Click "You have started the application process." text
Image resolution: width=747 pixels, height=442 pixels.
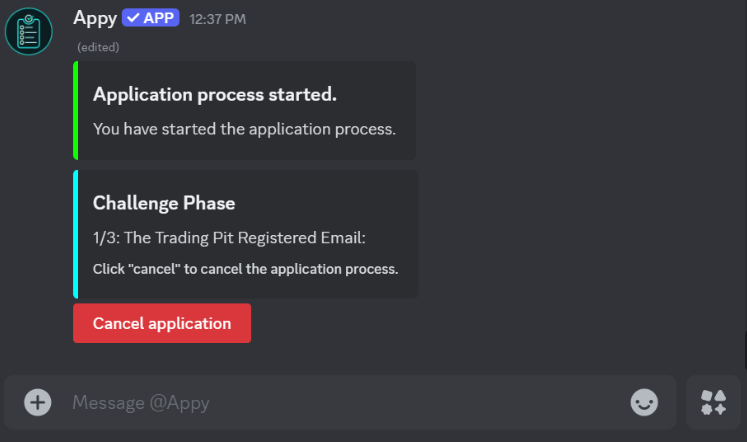point(244,129)
